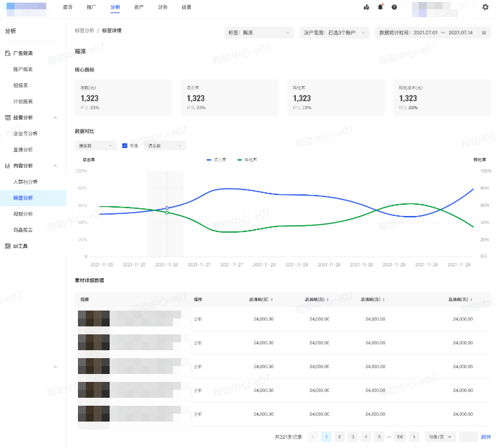The height and width of the screenshot is (448, 496).
Task: Open 商品报表 in the sidebar
Action: coord(22,230)
